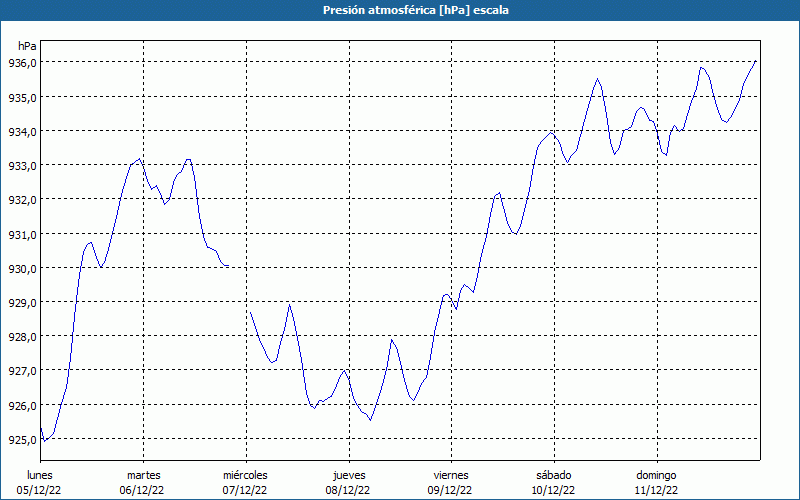Click the 929,0 axis value
The height and width of the screenshot is (500, 800).
point(22,303)
